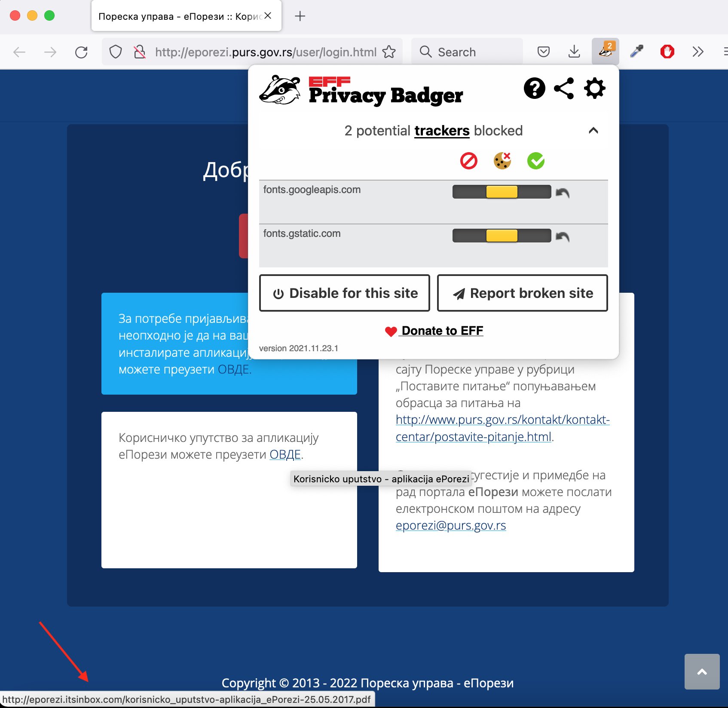Open a new tab with plus
728x708 pixels.
pyautogui.click(x=300, y=16)
